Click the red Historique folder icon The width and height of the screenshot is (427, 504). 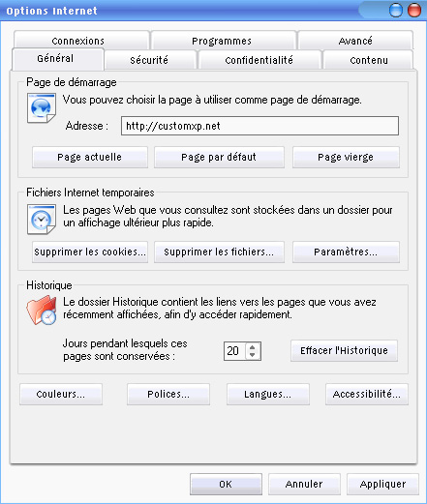click(42, 311)
